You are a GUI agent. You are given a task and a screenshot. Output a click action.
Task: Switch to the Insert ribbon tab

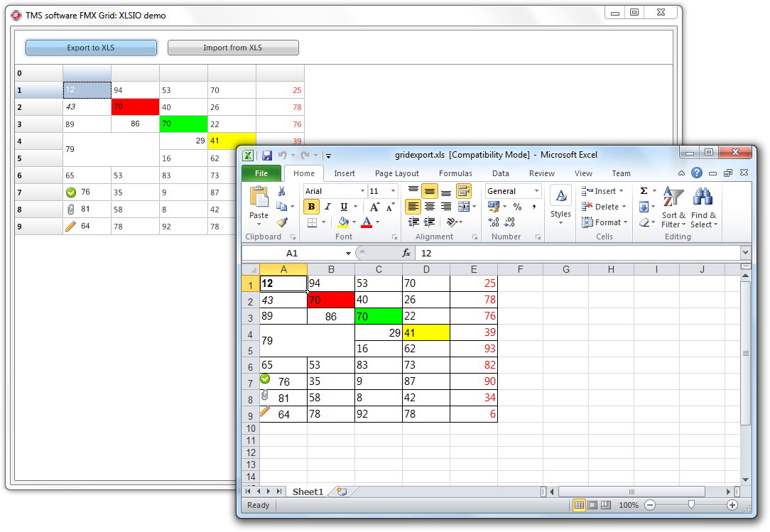coord(345,173)
